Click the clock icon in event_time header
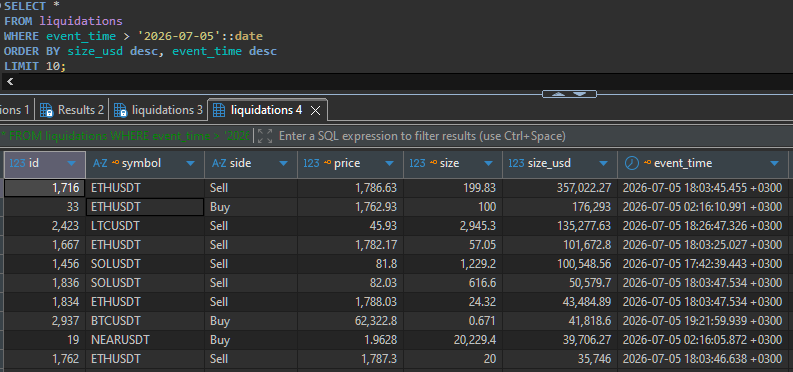Image resolution: width=793 pixels, height=372 pixels. 632,163
